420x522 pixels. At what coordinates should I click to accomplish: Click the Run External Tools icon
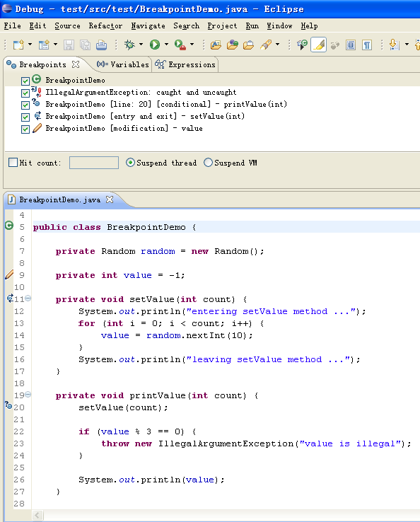tap(180, 45)
